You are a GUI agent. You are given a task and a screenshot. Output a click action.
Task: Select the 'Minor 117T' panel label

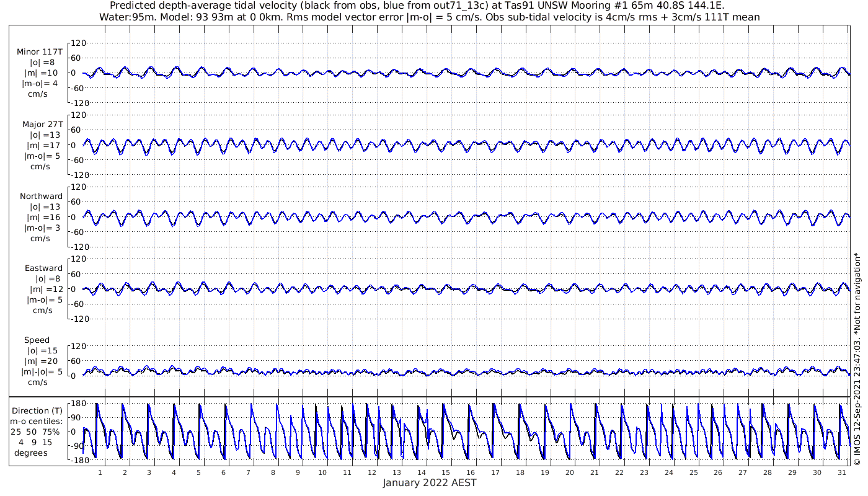[40, 52]
